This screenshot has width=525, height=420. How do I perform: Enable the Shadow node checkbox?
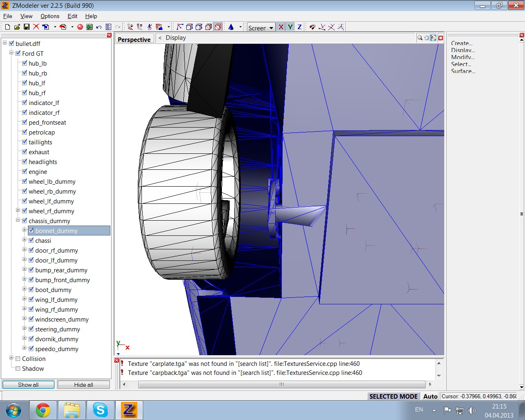click(x=18, y=368)
